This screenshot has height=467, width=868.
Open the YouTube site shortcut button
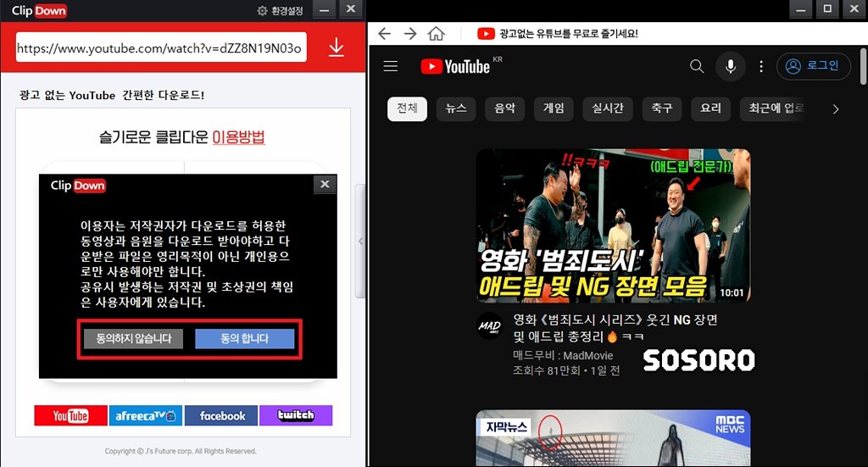71,415
